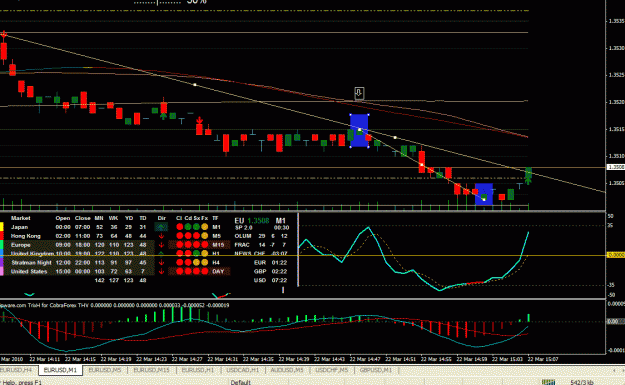Screen dimensions: 625x385
Task: Open the USDCHF,M5 chart tab
Action: tap(332, 370)
